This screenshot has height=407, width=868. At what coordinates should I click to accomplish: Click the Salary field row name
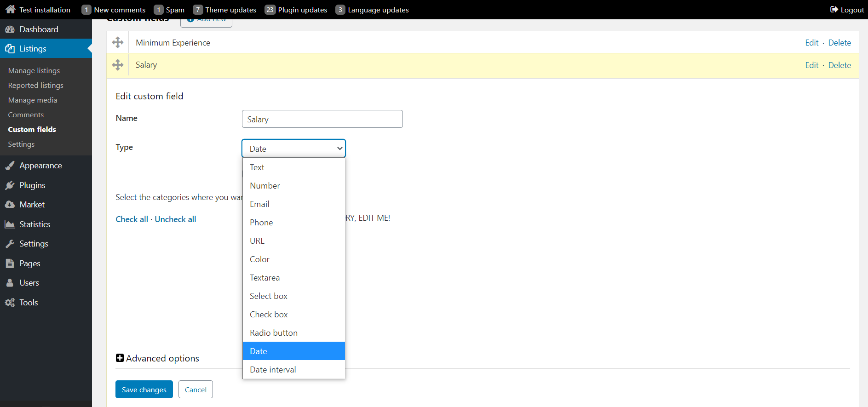pyautogui.click(x=146, y=65)
